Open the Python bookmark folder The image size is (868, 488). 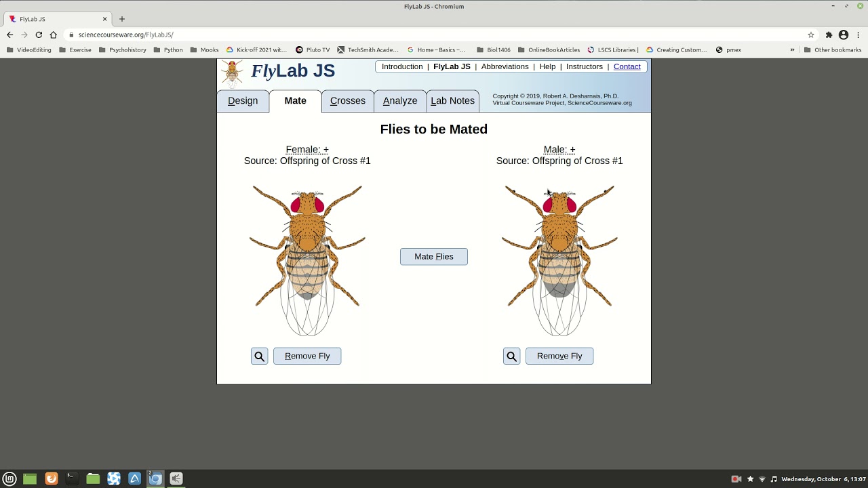click(x=168, y=49)
